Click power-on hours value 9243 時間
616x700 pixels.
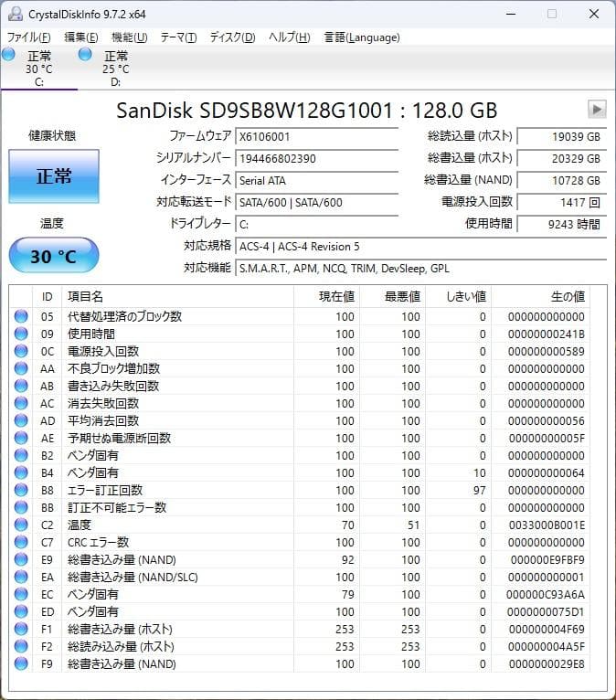pos(561,224)
